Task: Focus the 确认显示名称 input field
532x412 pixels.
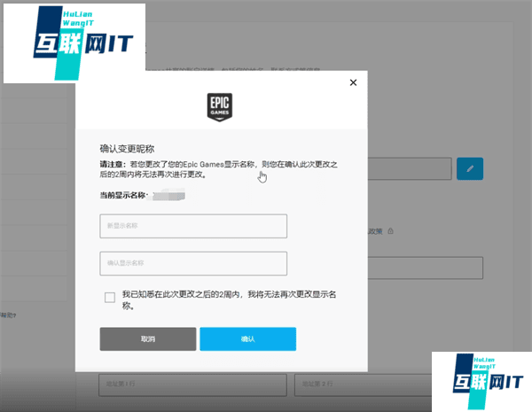Action: pyautogui.click(x=193, y=263)
